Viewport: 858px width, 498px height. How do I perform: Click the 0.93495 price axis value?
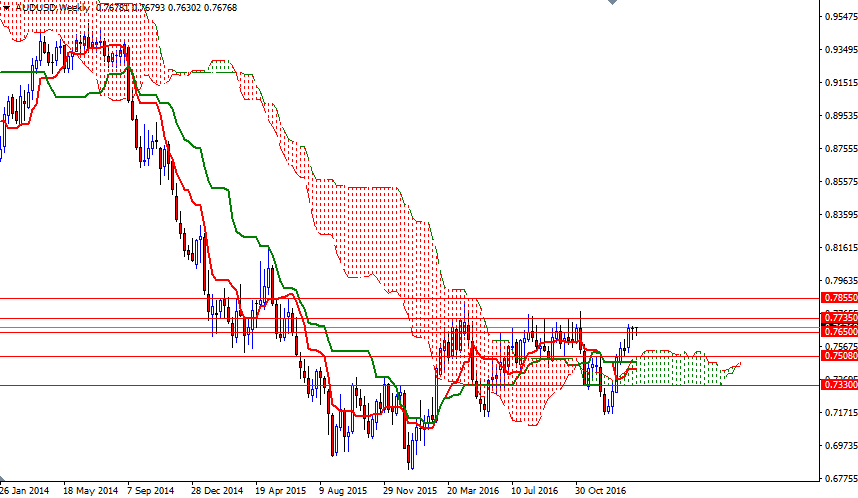pyautogui.click(x=841, y=50)
